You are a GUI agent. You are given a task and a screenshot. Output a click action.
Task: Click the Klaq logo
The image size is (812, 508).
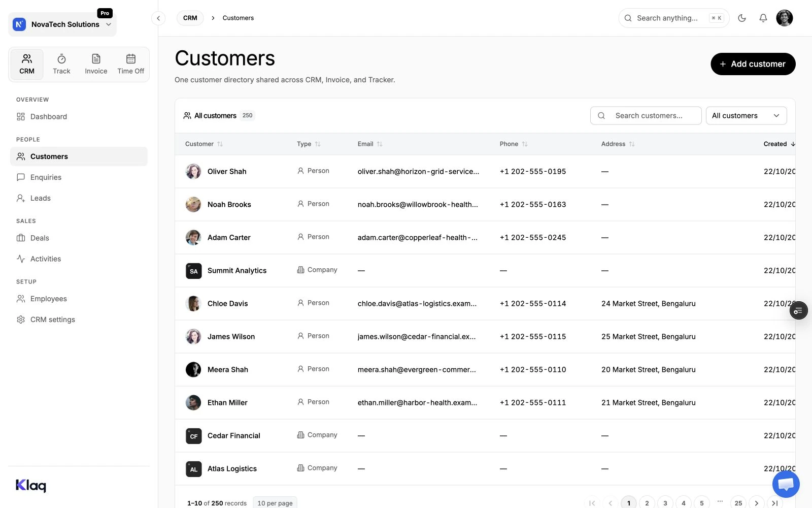tap(31, 486)
